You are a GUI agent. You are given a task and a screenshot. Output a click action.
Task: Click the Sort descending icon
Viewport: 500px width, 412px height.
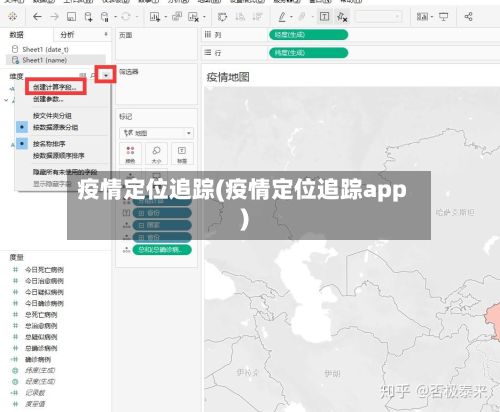(x=257, y=17)
